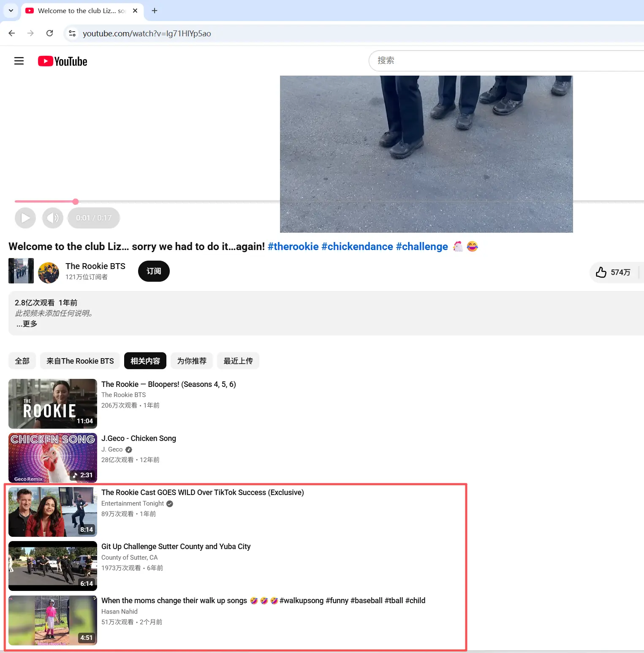Subscribe using the 订阅 button

154,271
